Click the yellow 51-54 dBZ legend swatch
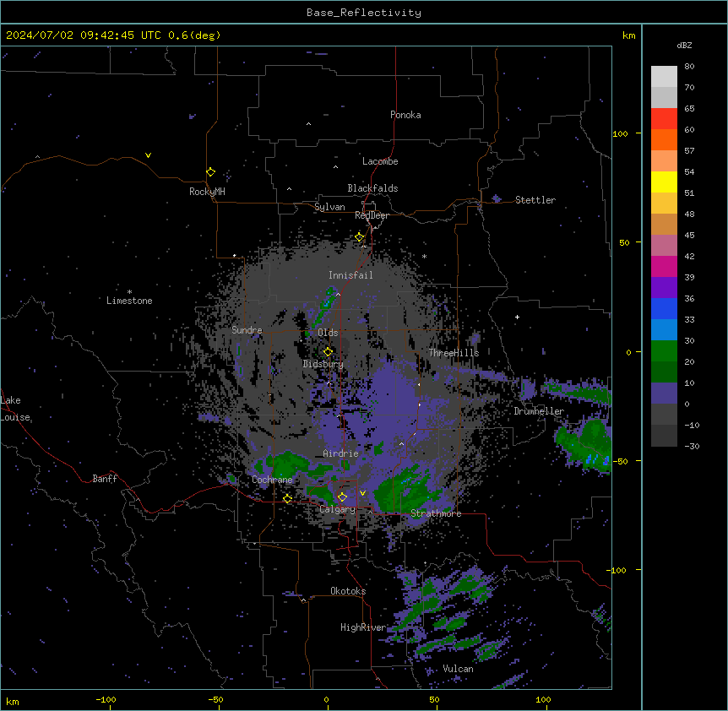This screenshot has height=711, width=728. (x=664, y=182)
